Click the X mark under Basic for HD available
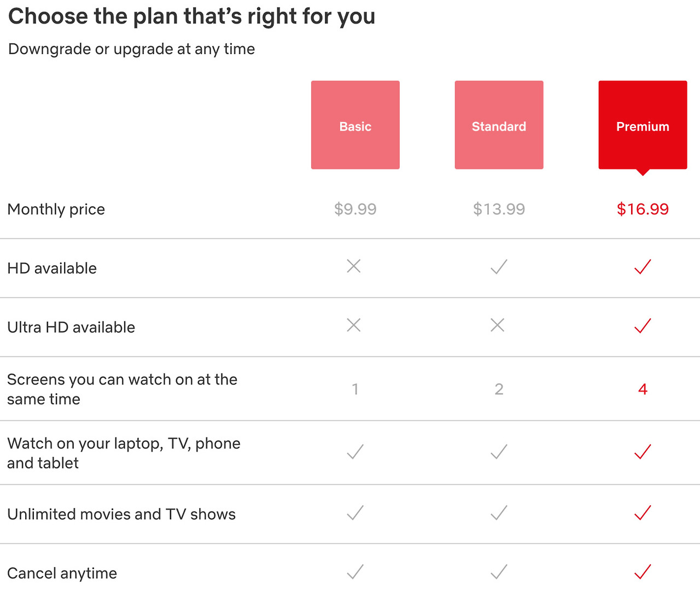 (x=354, y=266)
